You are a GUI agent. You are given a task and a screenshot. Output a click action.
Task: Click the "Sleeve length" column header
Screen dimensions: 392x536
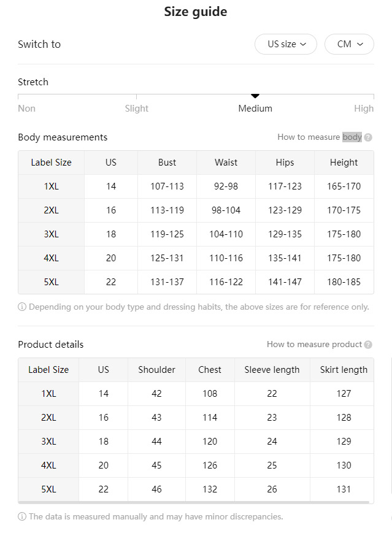coord(272,370)
